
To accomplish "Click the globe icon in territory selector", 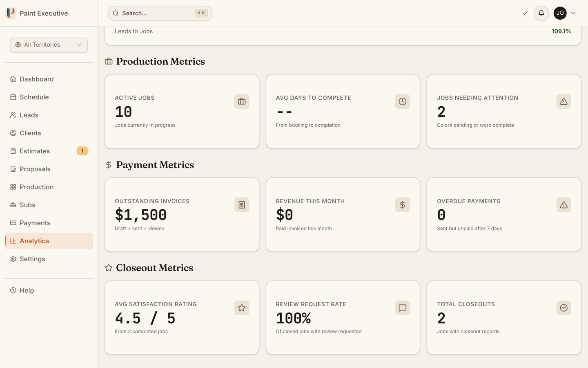I will tap(18, 45).
